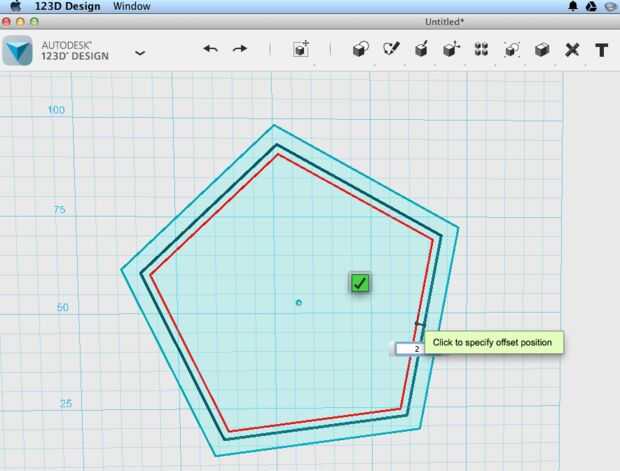The height and width of the screenshot is (471, 620).
Task: Open the Grouping tool icon
Action: (x=512, y=50)
